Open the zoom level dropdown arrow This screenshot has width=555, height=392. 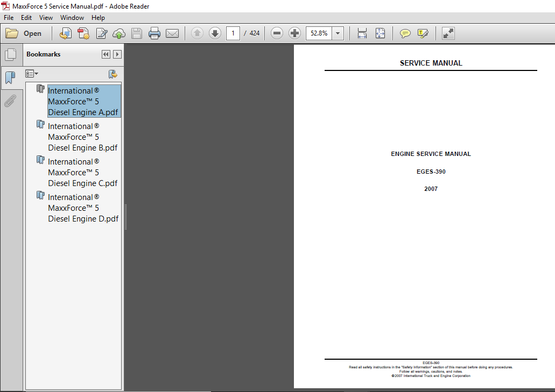[338, 33]
